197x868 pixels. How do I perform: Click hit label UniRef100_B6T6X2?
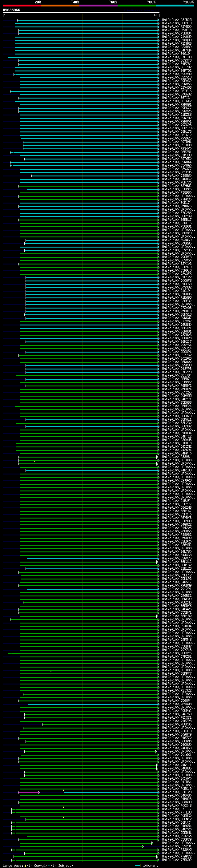tap(176, 101)
